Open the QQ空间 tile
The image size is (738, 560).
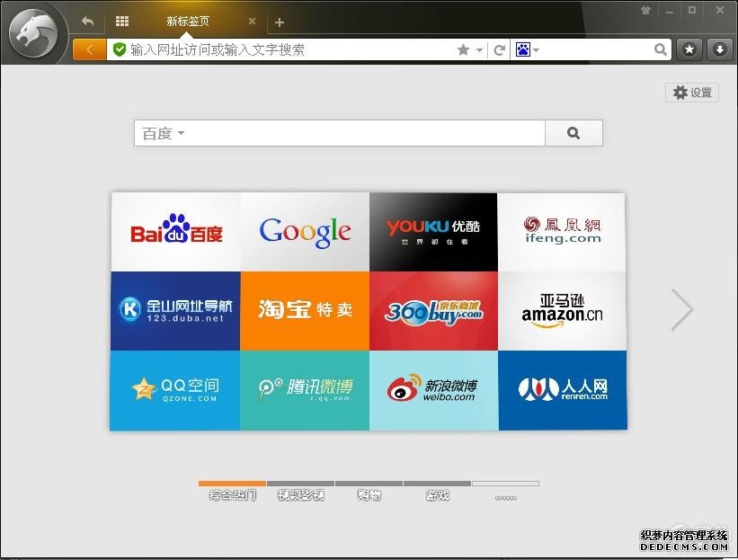175,390
